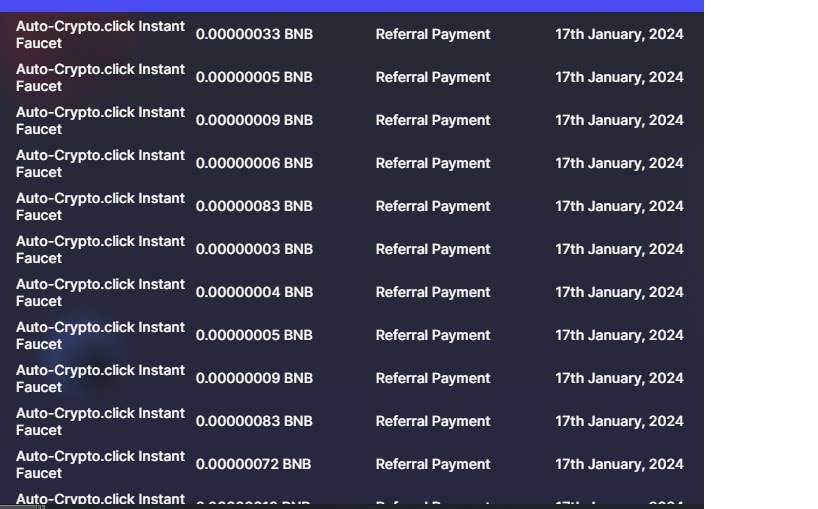Select the faucet name beside 0.00000033 BNB
Screen dimensions: 818x509
(x=100, y=35)
